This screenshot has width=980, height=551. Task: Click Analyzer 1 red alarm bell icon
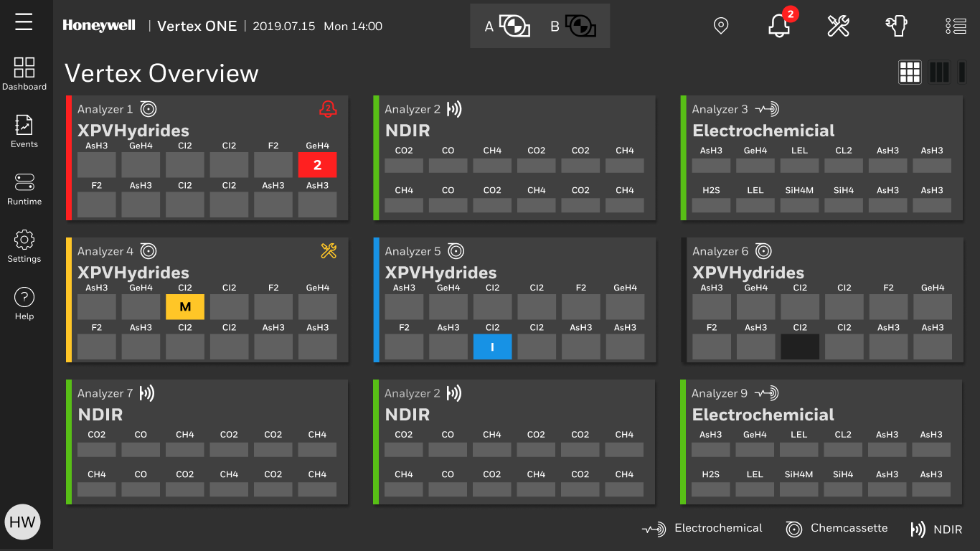(328, 109)
